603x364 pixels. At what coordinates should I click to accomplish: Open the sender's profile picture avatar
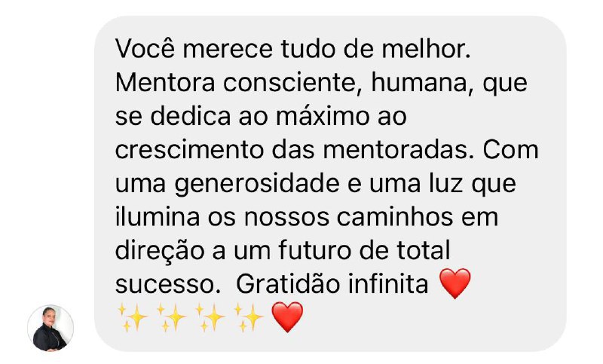pos(51,329)
